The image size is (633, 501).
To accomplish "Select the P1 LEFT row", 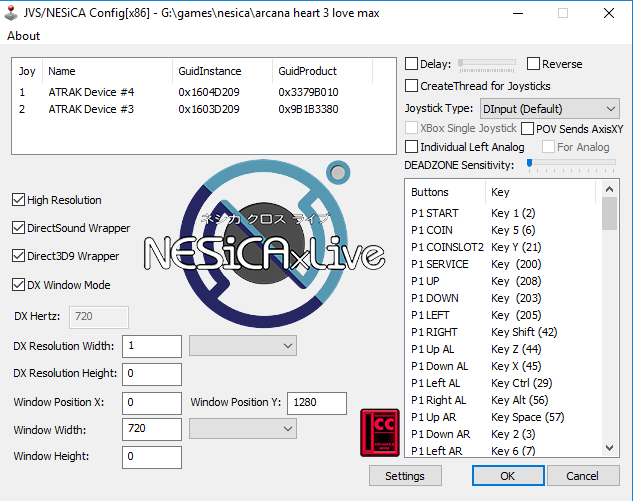I will (503, 315).
